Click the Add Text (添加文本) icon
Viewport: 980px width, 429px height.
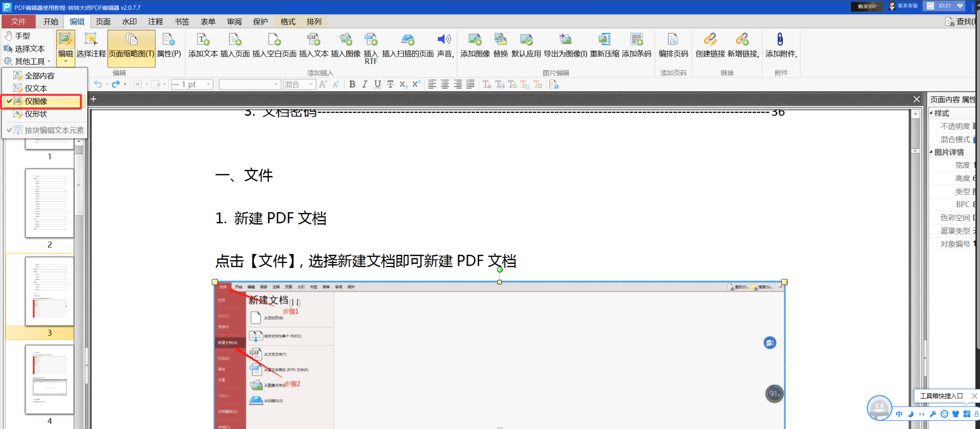[203, 39]
